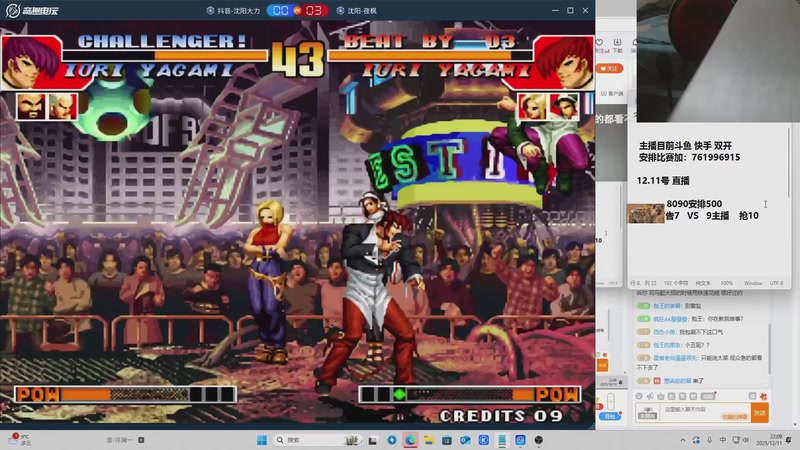Open the Windows Start menu
The image size is (800, 450).
tap(262, 440)
